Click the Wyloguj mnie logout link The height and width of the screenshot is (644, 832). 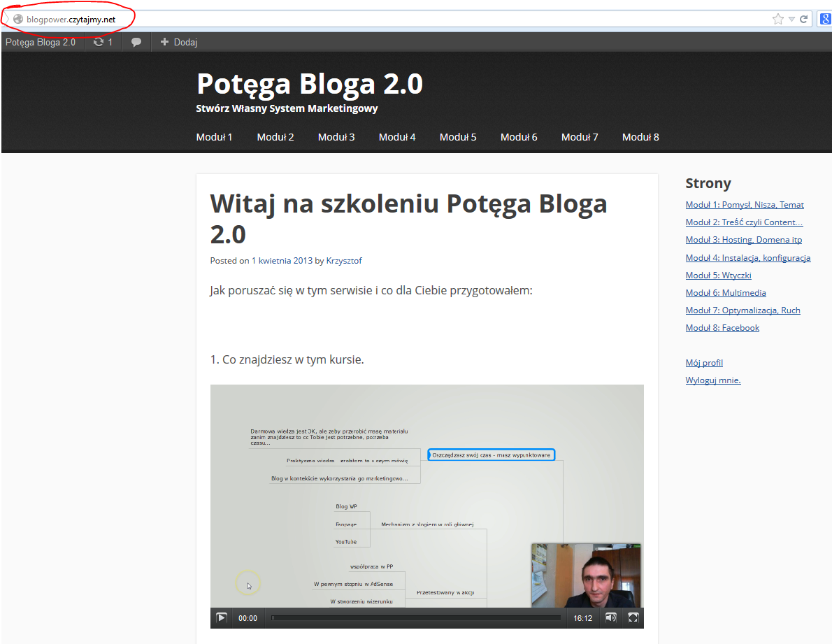coord(712,380)
